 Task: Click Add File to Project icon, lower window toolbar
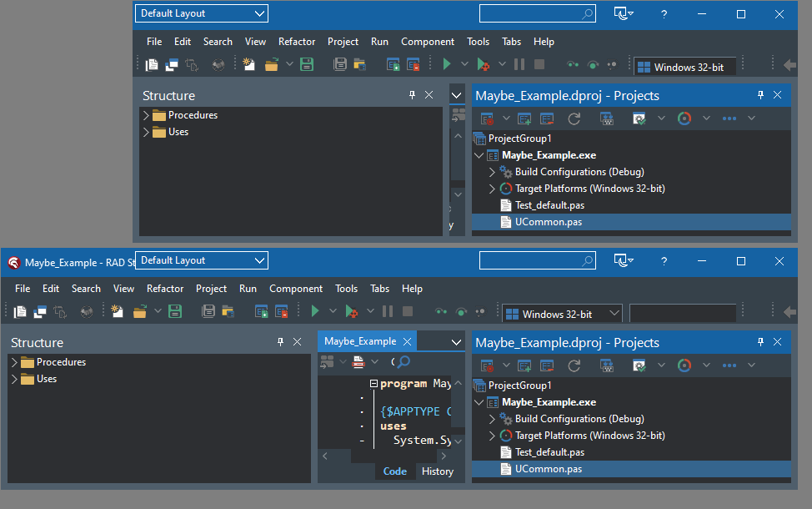point(262,311)
